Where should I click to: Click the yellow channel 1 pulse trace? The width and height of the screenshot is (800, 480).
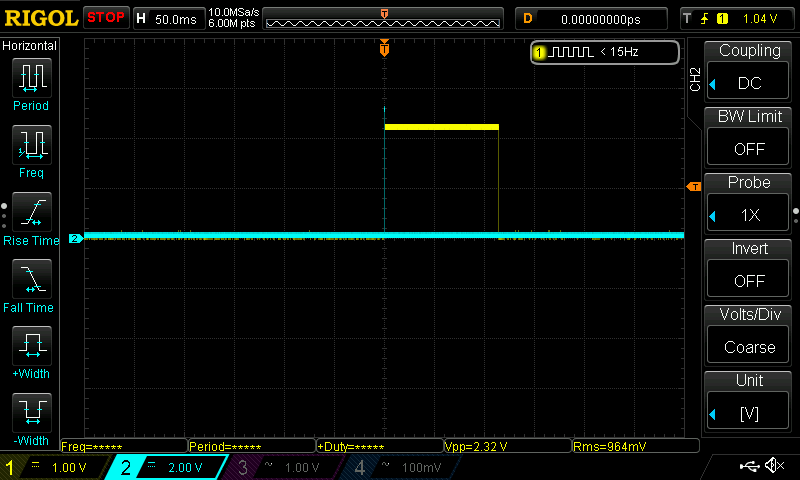pyautogui.click(x=441, y=127)
